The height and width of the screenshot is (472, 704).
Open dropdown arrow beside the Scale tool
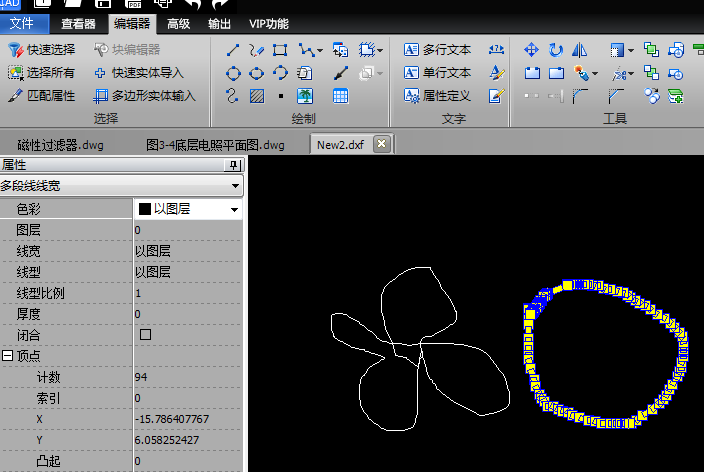(631, 50)
